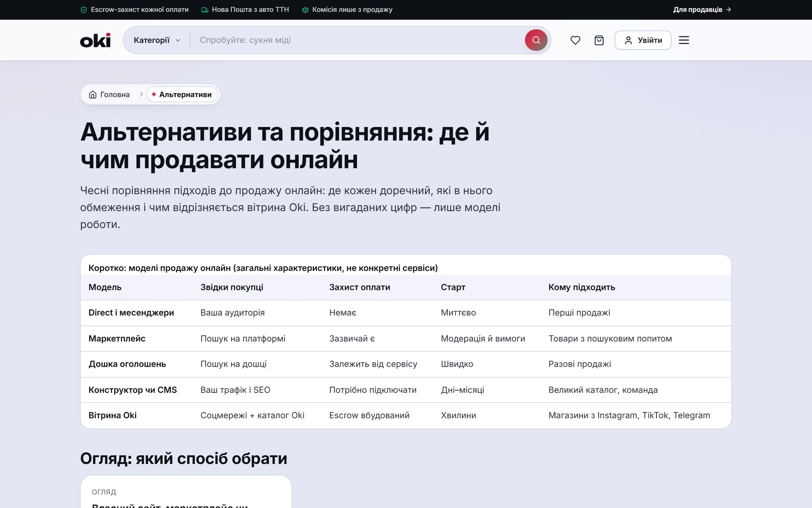Click the 'Потрібно підключати' cell

[373, 390]
